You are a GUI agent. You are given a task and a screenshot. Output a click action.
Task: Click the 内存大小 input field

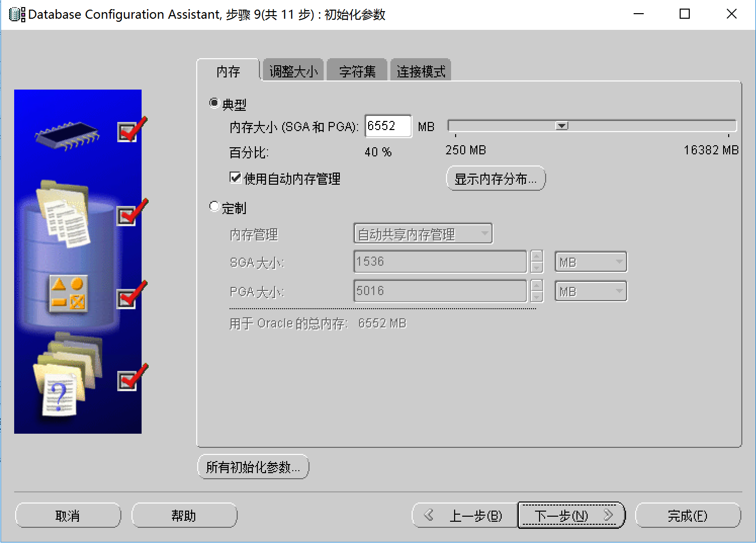click(x=388, y=126)
